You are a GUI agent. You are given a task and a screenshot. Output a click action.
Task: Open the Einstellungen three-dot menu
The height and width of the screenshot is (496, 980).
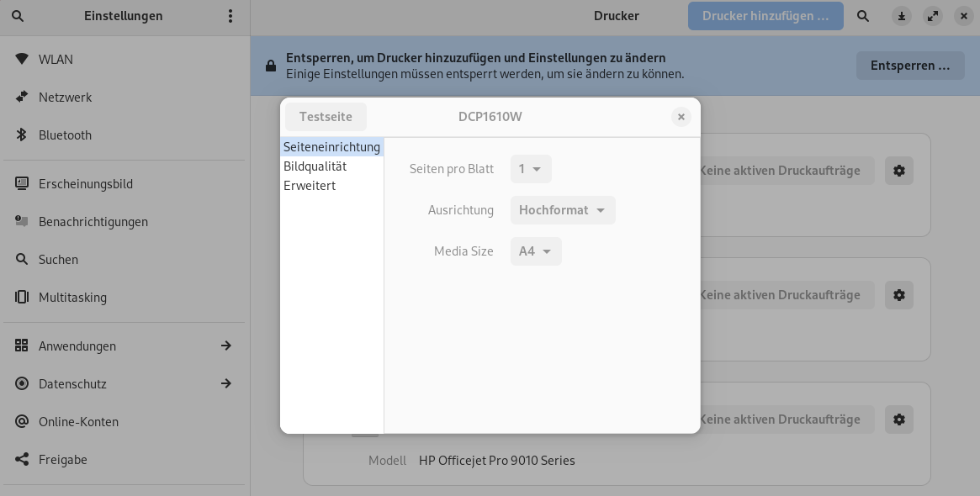(x=230, y=16)
